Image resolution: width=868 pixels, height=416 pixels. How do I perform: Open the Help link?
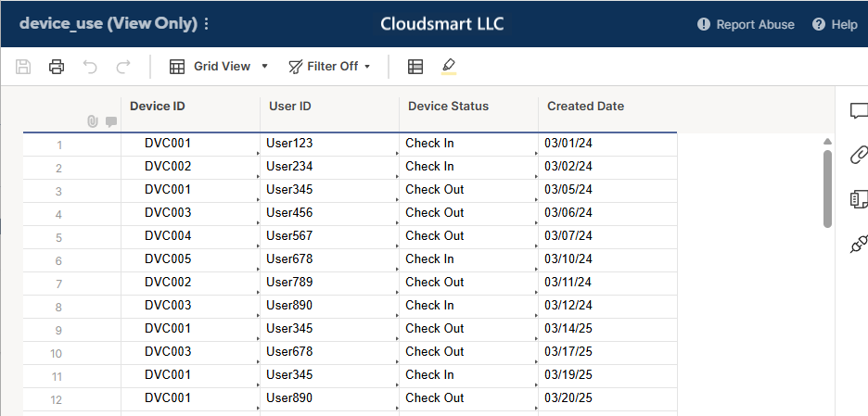coord(835,24)
